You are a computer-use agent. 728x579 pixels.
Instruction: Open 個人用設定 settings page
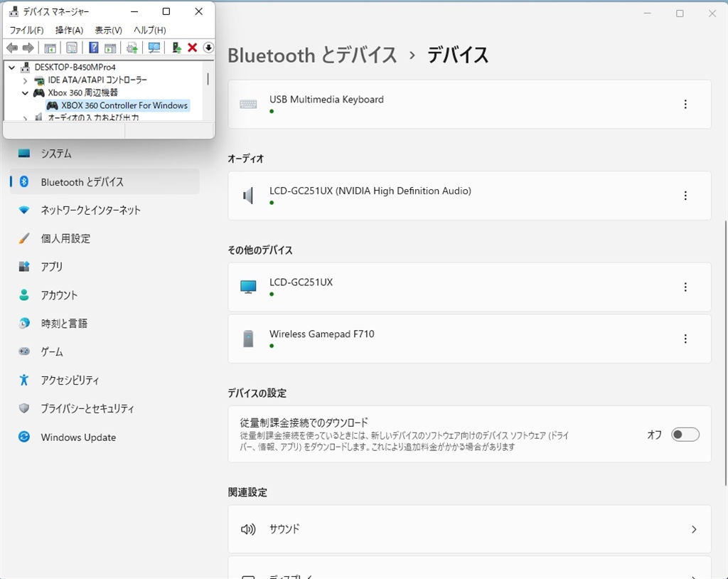click(x=105, y=238)
